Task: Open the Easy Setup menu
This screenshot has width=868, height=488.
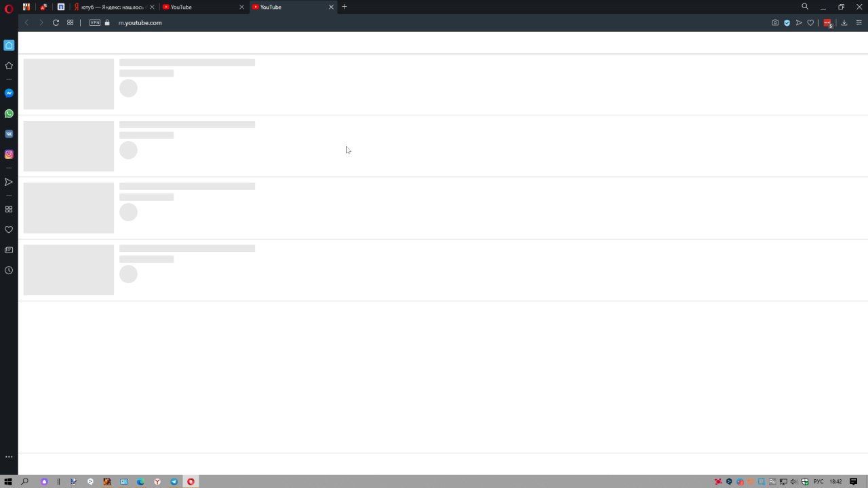Action: tap(859, 22)
